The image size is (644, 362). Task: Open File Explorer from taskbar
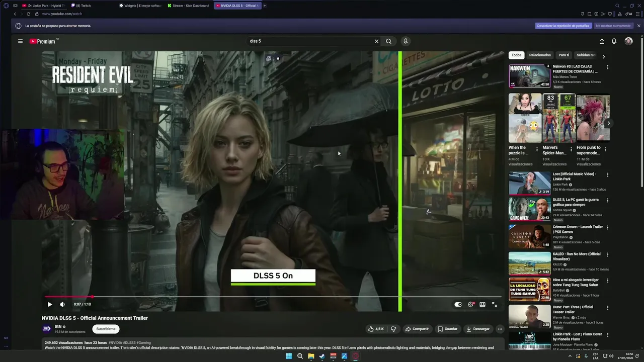pyautogui.click(x=311, y=356)
